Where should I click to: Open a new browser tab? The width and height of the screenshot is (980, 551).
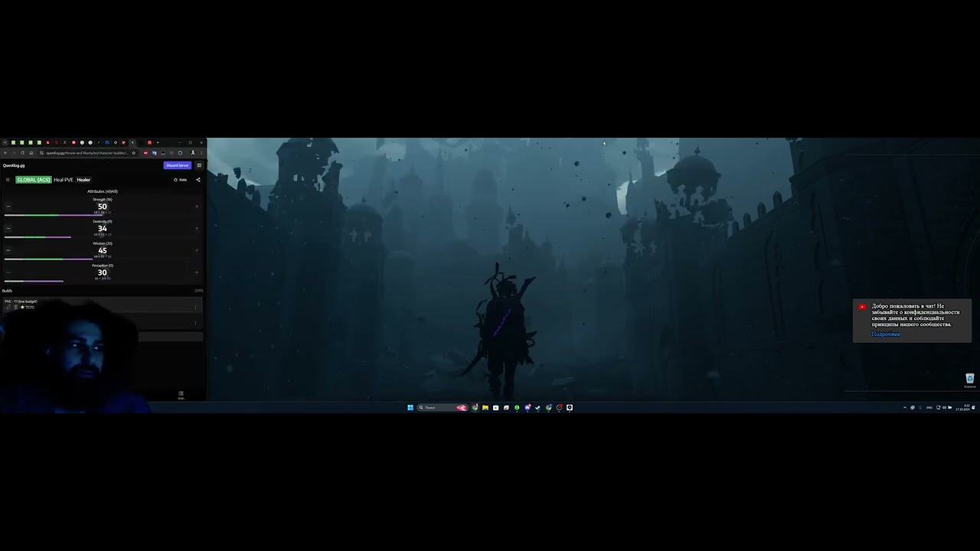[x=158, y=142]
